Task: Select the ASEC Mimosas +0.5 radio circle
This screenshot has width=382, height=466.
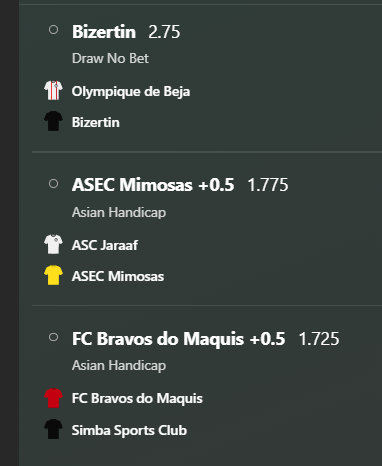Action: [53, 184]
